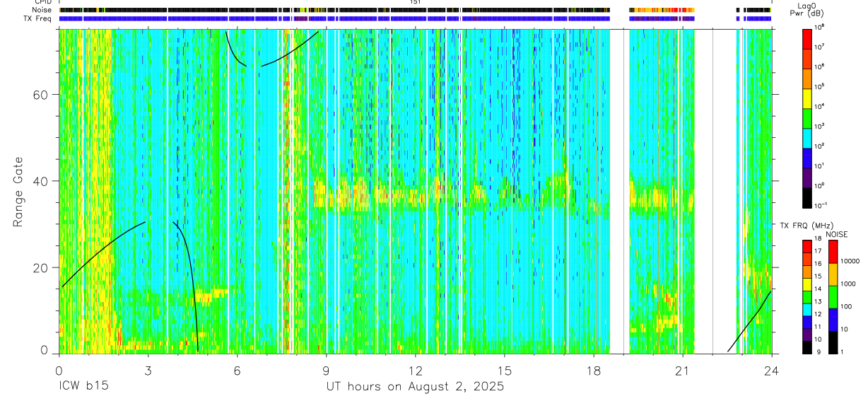The height and width of the screenshot is (401, 868).
Task: Click the '13' label on the TX FRQ colorbar
Action: (819, 302)
